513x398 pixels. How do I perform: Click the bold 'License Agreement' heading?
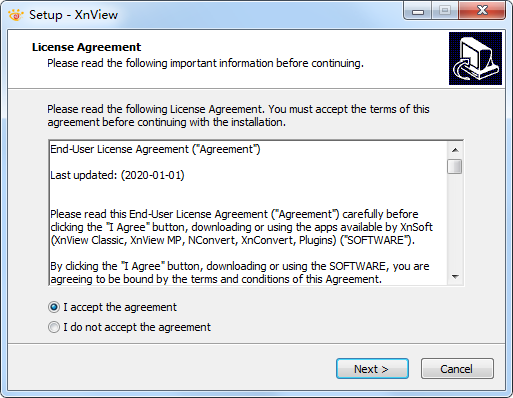[86, 47]
